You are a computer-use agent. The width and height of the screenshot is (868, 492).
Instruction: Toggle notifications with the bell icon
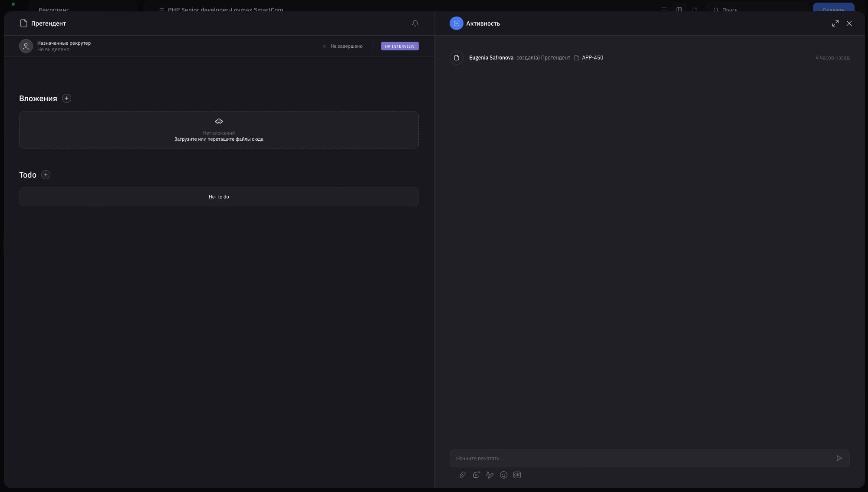414,23
